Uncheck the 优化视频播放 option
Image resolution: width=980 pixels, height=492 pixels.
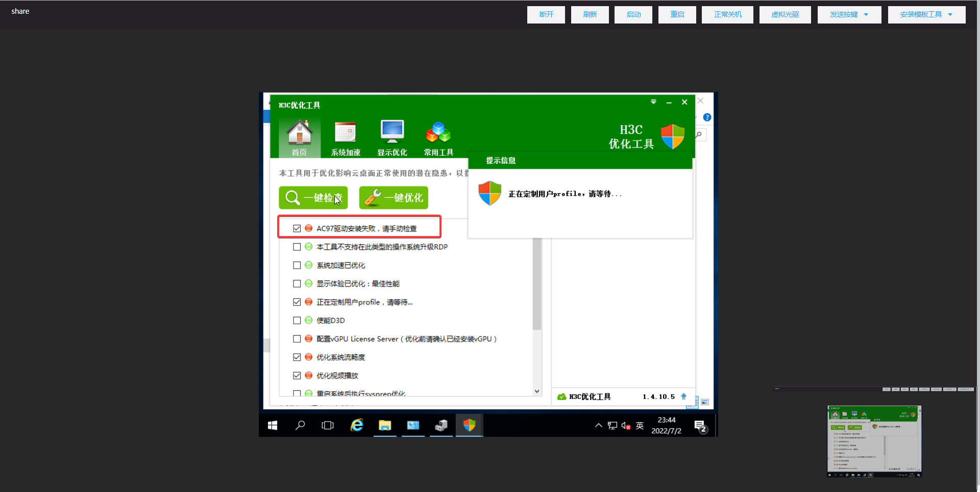297,376
